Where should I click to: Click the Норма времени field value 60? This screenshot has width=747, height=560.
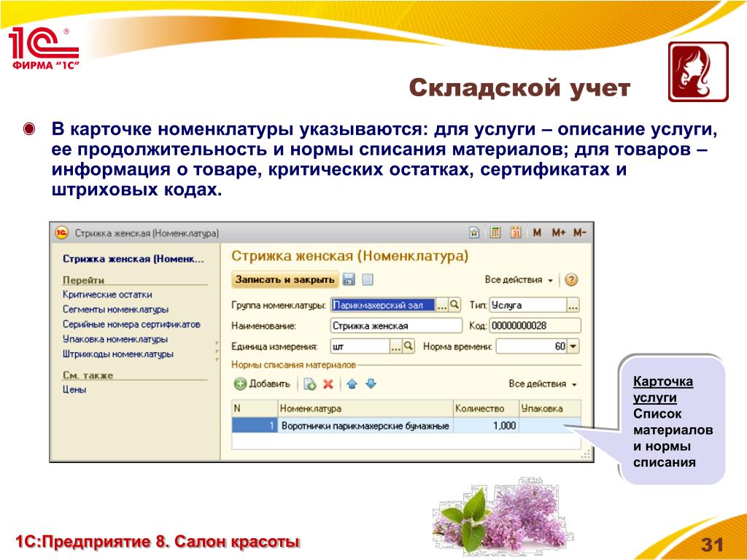click(x=532, y=346)
